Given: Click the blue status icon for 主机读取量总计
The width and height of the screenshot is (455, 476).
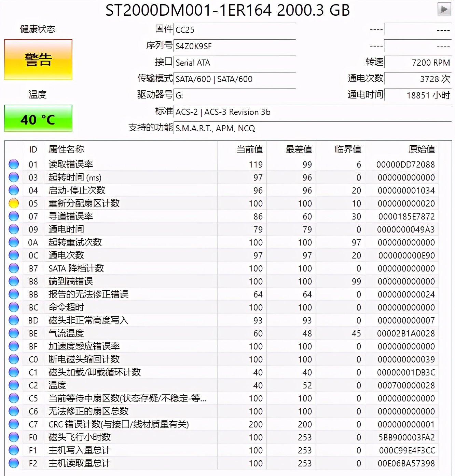Looking at the screenshot, I should [x=14, y=463].
